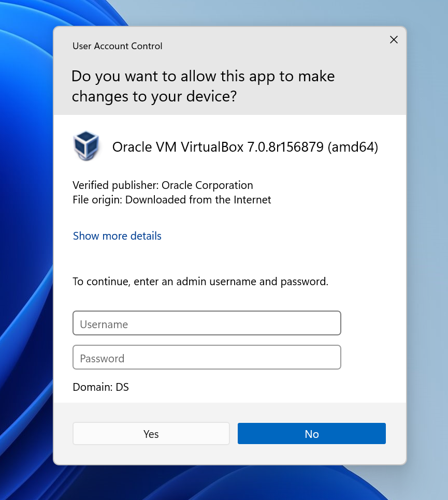Expand Show more details
The image size is (448, 500).
pos(117,236)
